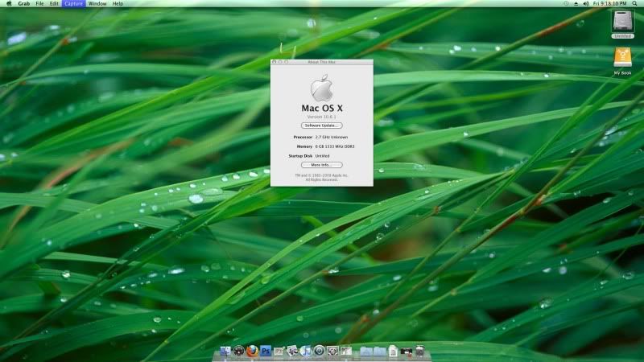Open the Help menu
This screenshot has width=644, height=362.
click(118, 3)
